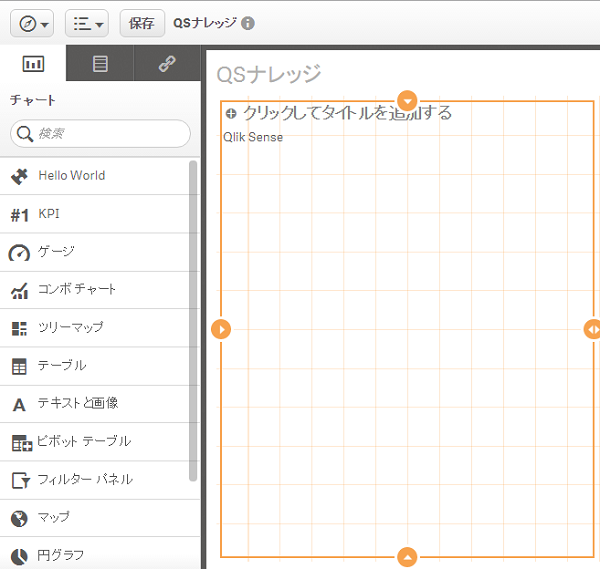The image size is (600, 569).
Task: Click the チャート section heading
Action: coord(33,100)
